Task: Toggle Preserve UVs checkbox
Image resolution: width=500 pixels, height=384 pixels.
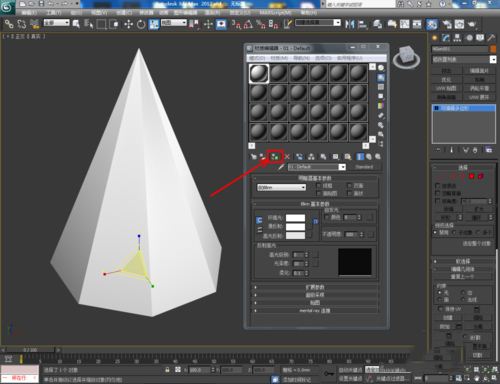Action: tap(440, 309)
